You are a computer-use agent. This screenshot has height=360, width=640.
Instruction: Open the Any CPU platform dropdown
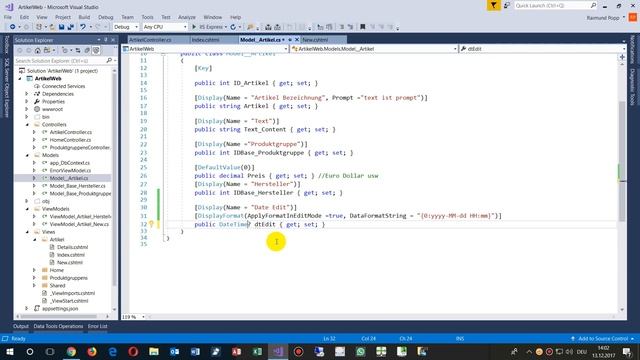(x=165, y=27)
